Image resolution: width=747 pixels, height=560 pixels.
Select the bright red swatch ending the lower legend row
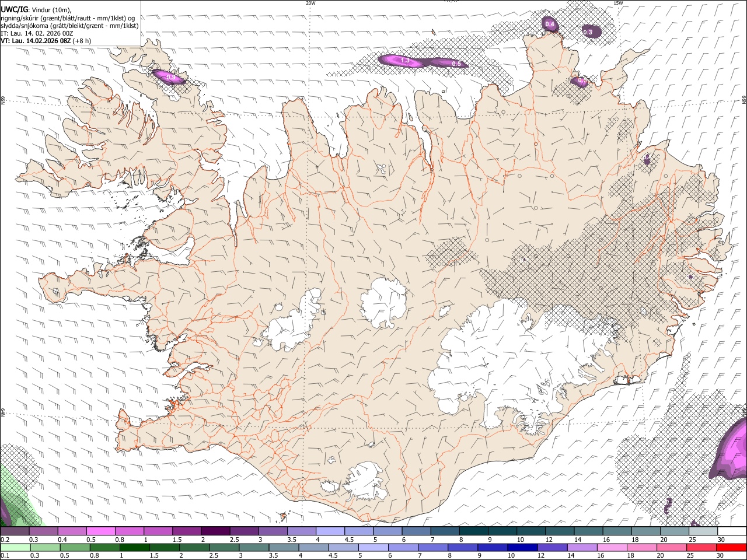(731, 548)
